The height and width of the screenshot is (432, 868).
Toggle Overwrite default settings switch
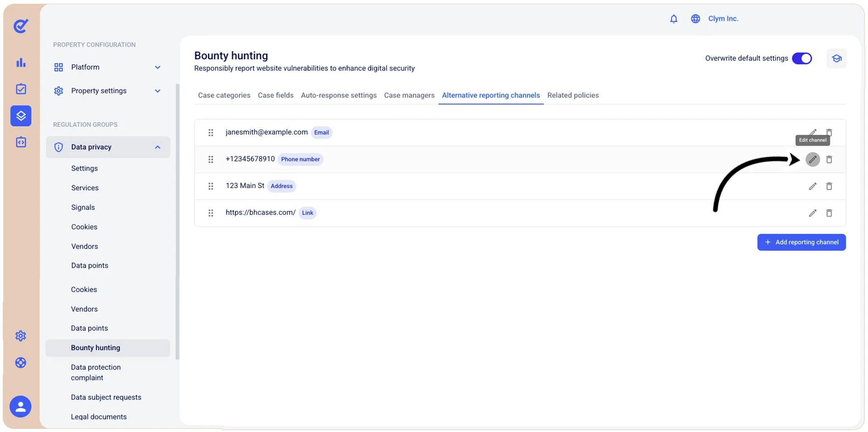tap(802, 58)
